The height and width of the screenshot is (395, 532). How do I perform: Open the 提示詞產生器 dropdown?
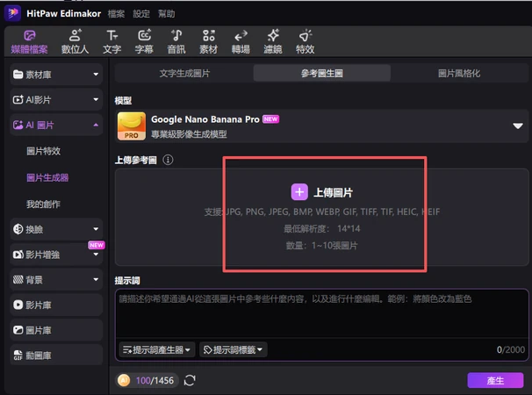(157, 349)
